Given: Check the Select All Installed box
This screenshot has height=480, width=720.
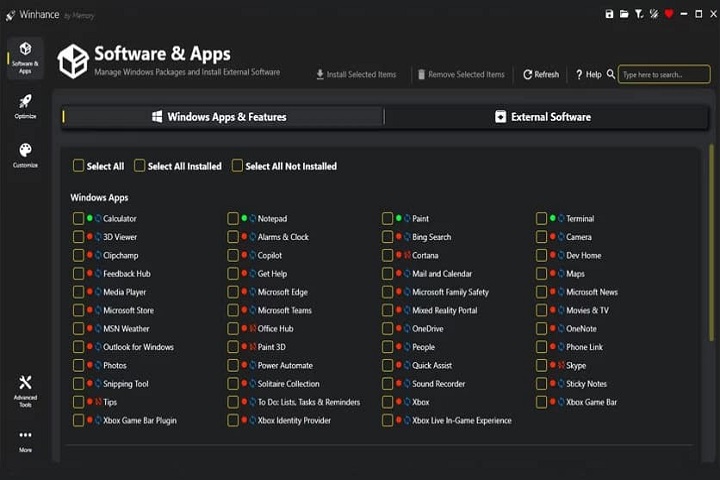Looking at the screenshot, I should (140, 166).
